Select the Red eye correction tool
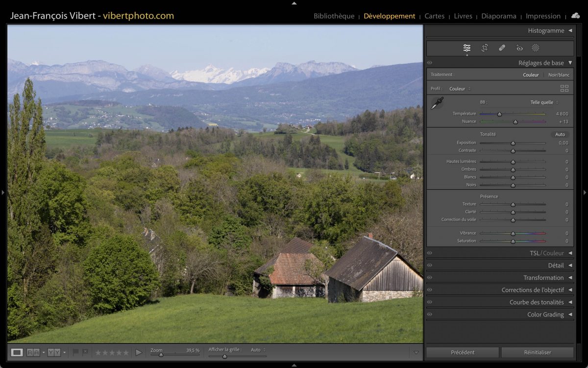Screen dimensions: 588x368 tap(519, 48)
